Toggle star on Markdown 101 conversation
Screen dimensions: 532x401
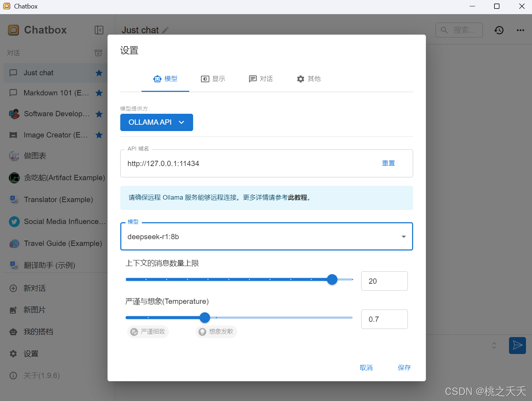(99, 93)
